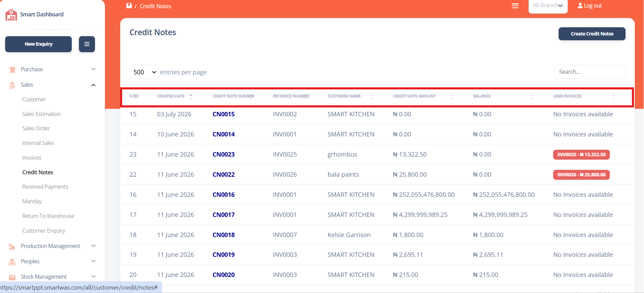Open credit note CN0014

click(223, 134)
